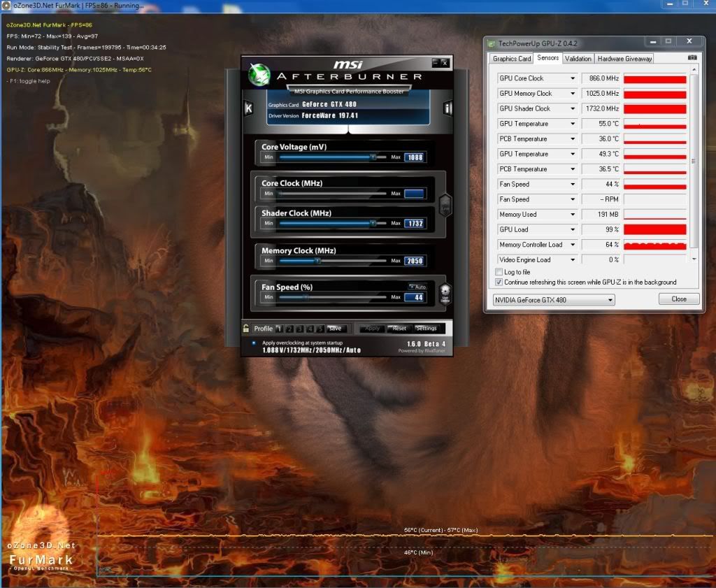Screen dimensions: 716x588
Task: Reset Afterburner settings with Reset button
Action: [399, 329]
